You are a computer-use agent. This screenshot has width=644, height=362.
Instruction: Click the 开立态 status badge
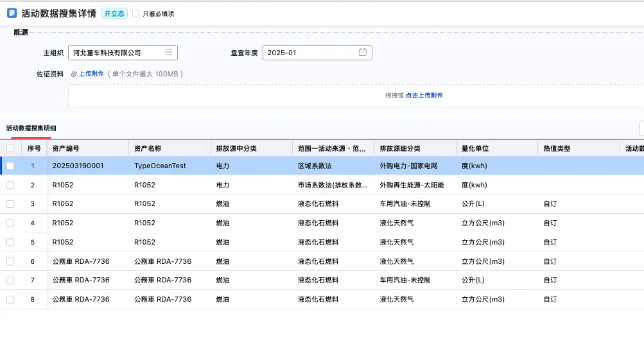pyautogui.click(x=114, y=13)
